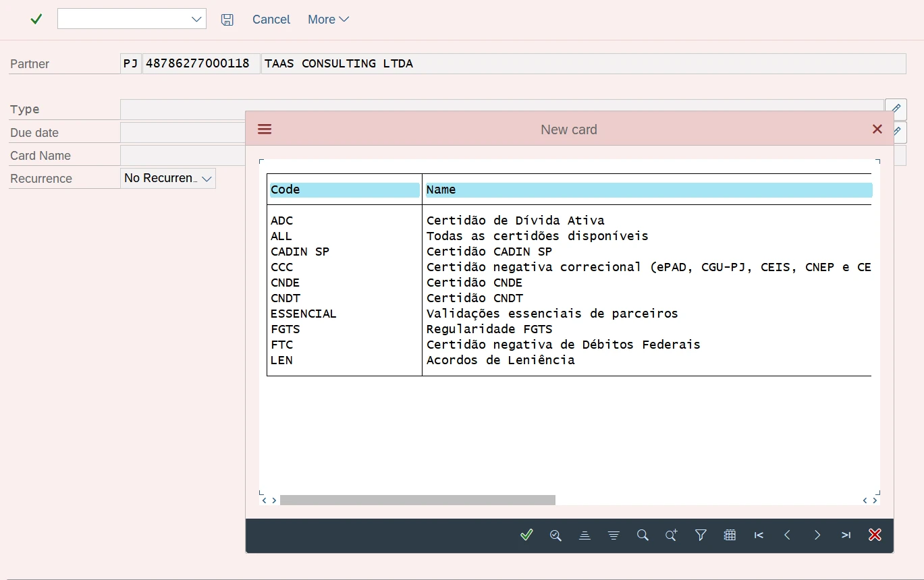Click the Code column header
The width and height of the screenshot is (924, 580).
344,190
